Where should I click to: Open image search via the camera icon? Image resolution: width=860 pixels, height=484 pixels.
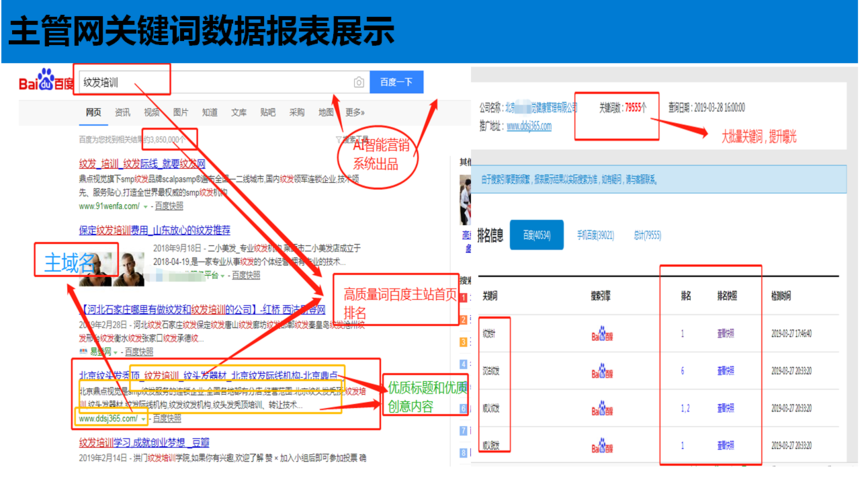point(359,82)
